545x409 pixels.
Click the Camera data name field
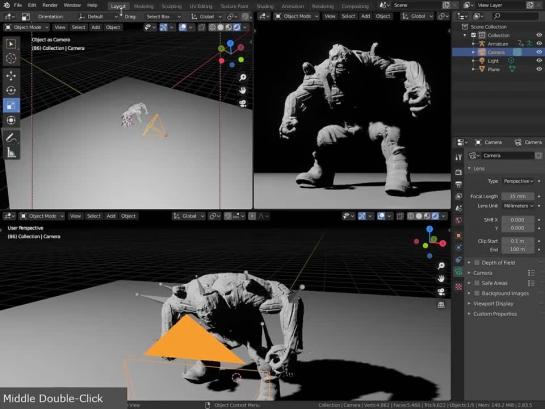(x=507, y=156)
